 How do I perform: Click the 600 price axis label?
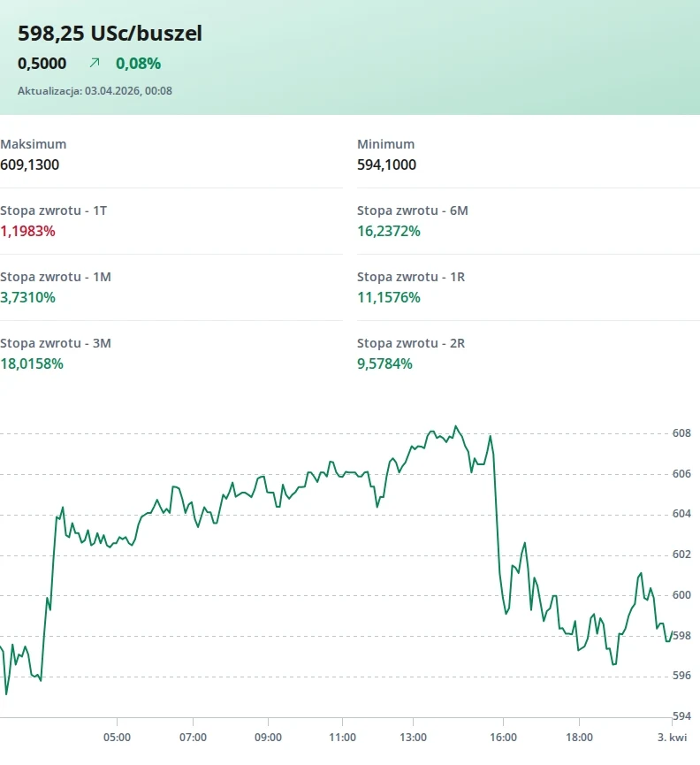[681, 595]
